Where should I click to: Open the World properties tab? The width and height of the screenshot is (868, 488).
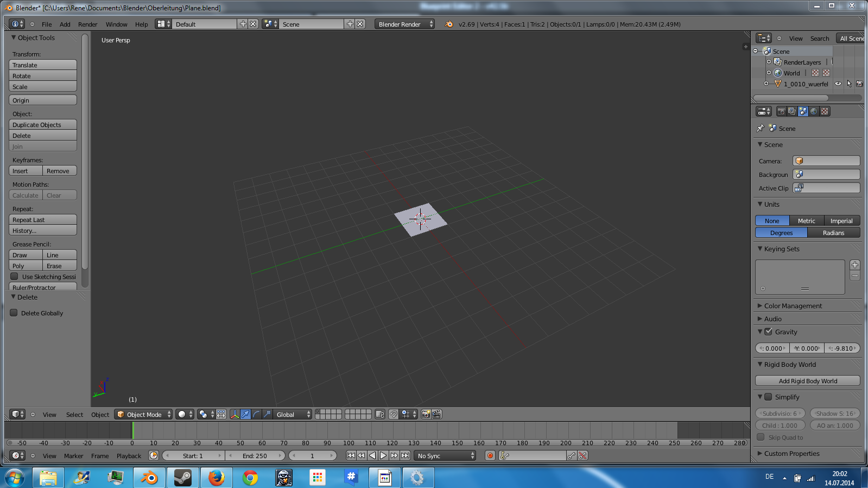tap(814, 111)
